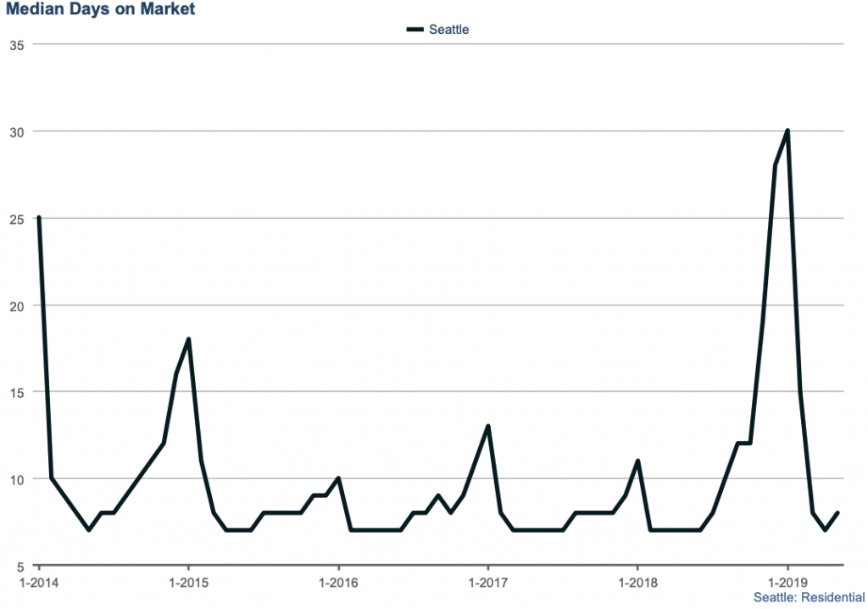This screenshot has height=609, width=868.
Task: Click the 13-day peak at 1-2017
Action: coord(487,426)
